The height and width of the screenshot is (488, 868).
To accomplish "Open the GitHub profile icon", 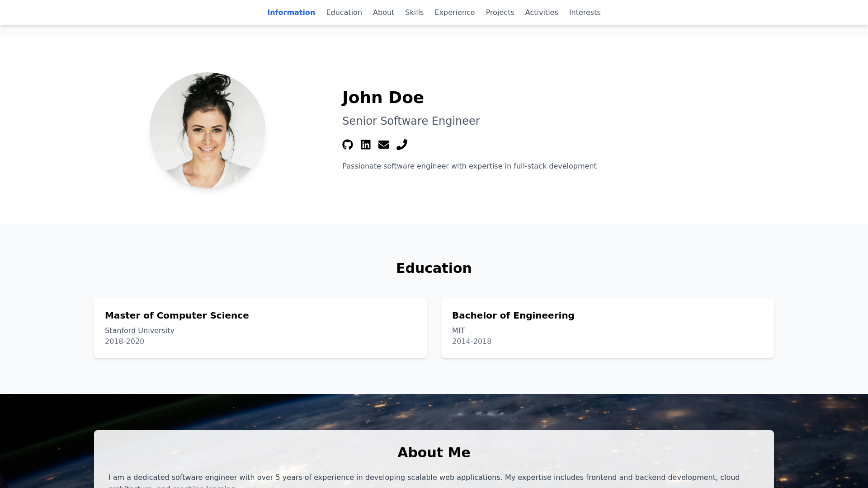I will 347,145.
